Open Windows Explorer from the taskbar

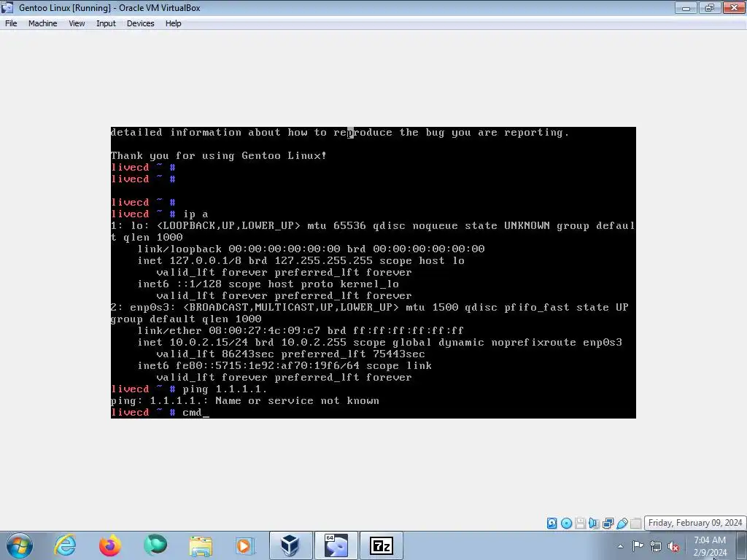(201, 545)
